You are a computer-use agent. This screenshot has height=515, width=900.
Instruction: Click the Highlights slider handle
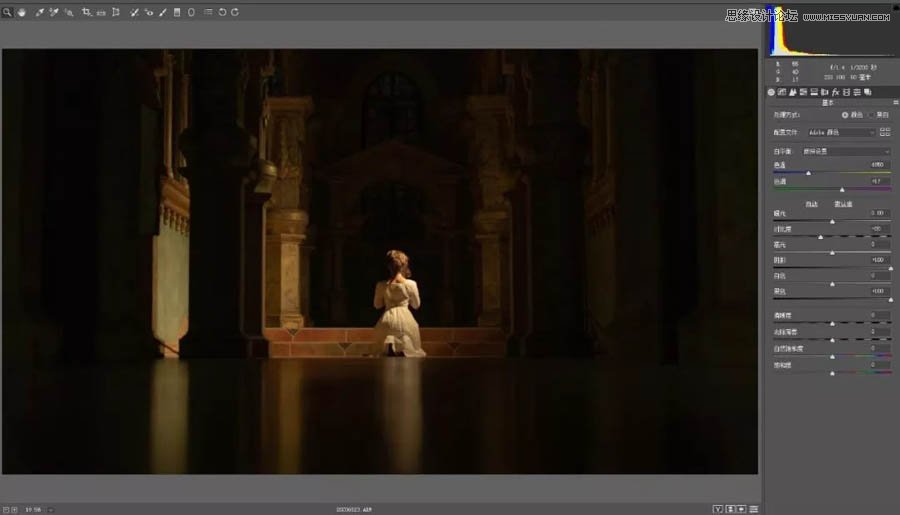(832, 253)
